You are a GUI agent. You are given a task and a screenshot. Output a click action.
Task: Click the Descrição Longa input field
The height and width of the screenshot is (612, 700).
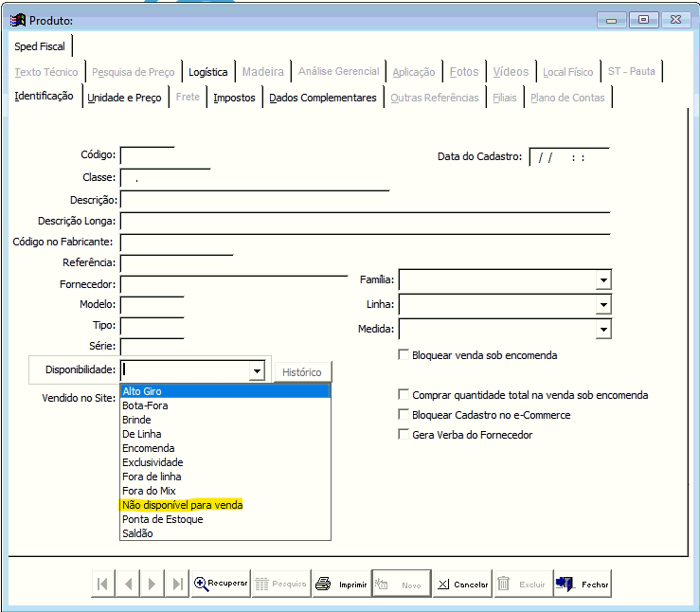[365, 222]
